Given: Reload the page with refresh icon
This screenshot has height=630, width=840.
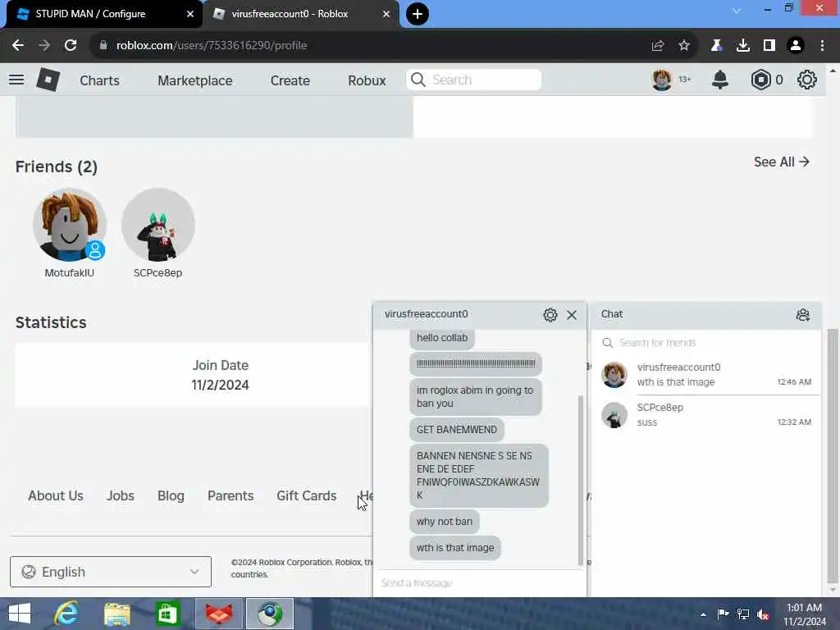Looking at the screenshot, I should [71, 46].
